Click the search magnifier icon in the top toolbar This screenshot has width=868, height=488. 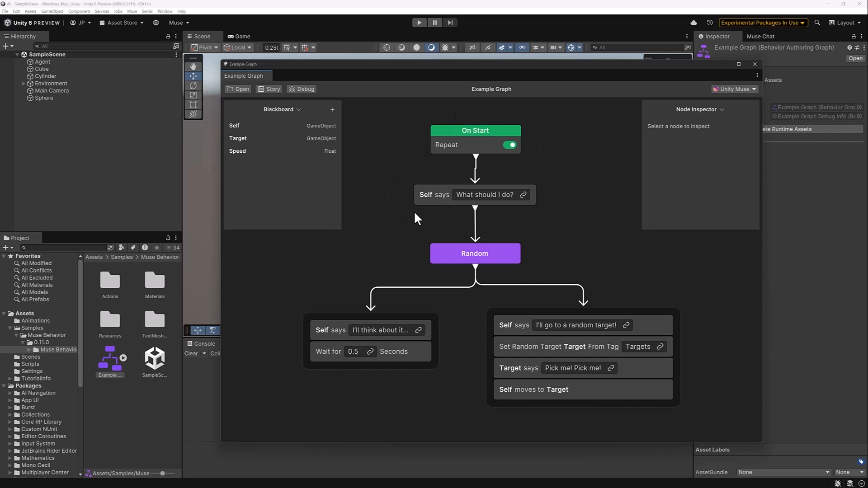(817, 23)
